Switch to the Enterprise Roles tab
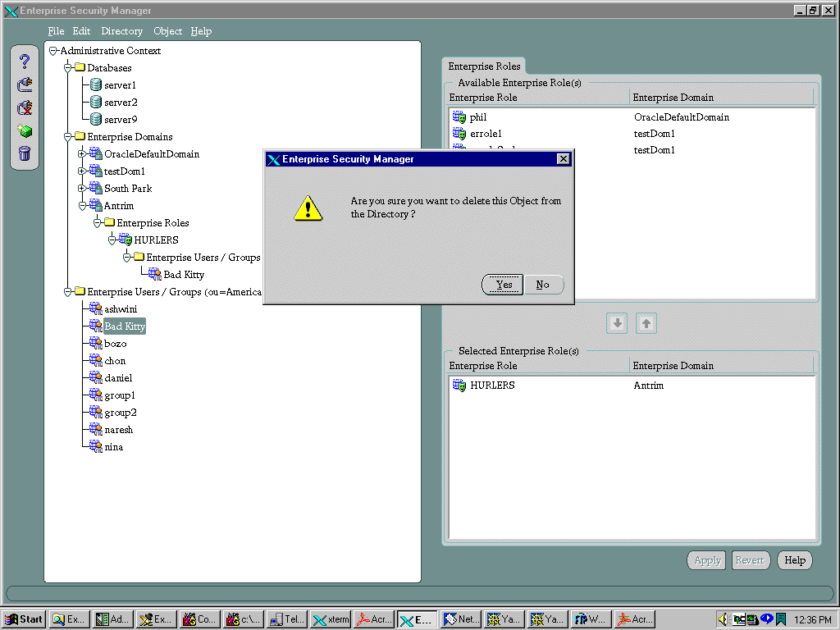 pyautogui.click(x=483, y=66)
